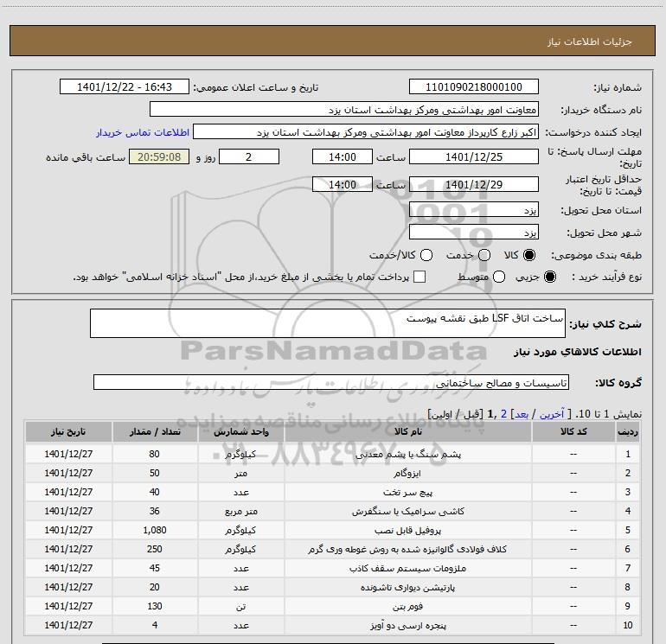The image size is (666, 644).
Task: Select the متوسط purchase type radio
Action: click(x=499, y=277)
